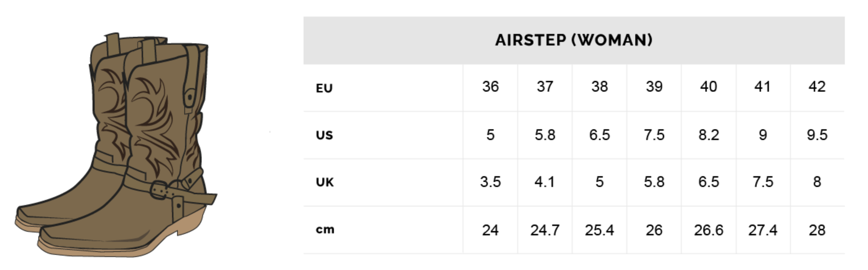Click US size 9.5 cell
Viewport: 868px width, 270px height.
coord(817,135)
